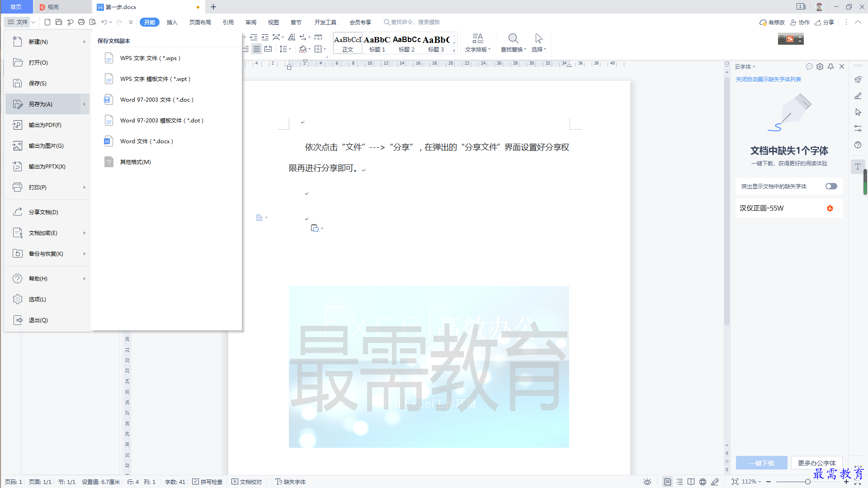Expand the 备份与恢复(K) submenu arrow
Screen dimensions: 868x488
[84, 254]
